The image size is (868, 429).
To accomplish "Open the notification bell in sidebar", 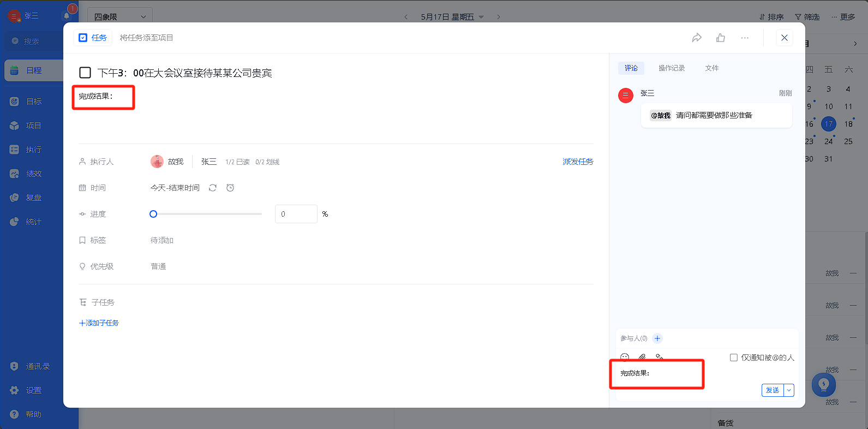I will coord(67,16).
